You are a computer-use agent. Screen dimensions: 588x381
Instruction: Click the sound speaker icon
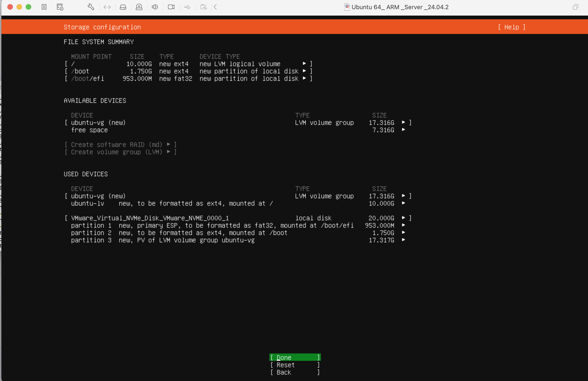click(155, 7)
